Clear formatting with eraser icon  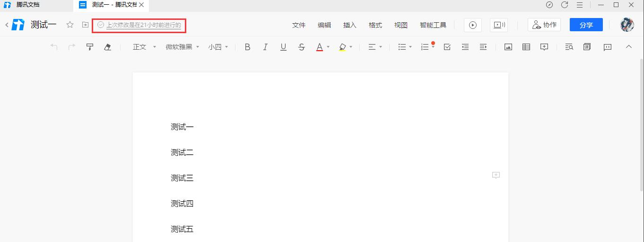pyautogui.click(x=108, y=47)
